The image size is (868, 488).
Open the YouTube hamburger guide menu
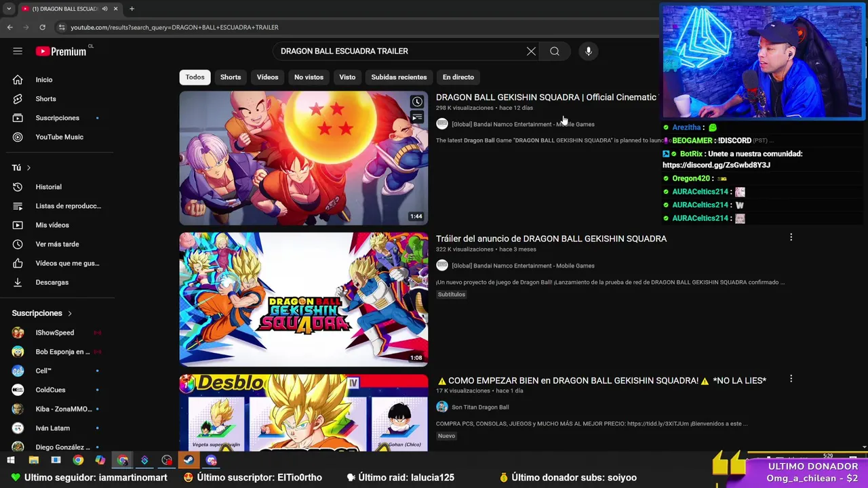tap(18, 51)
